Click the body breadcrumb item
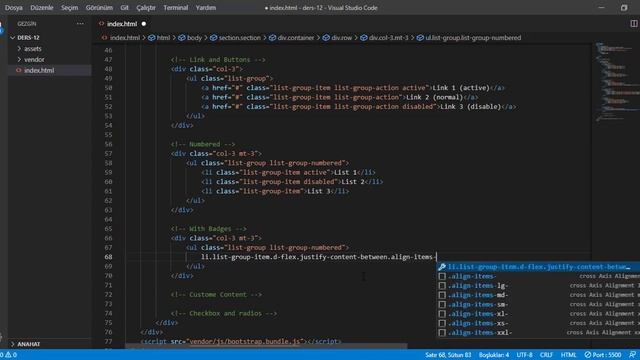 coord(190,38)
